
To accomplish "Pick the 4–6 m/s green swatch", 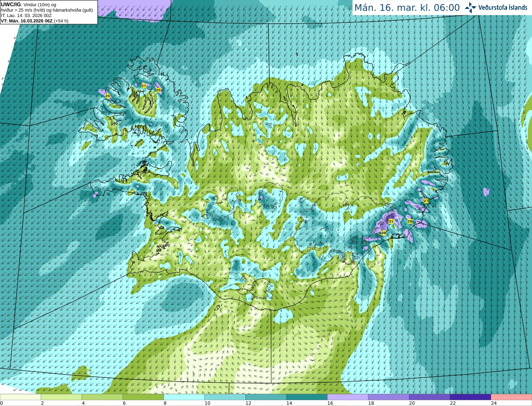I will (x=102, y=397).
